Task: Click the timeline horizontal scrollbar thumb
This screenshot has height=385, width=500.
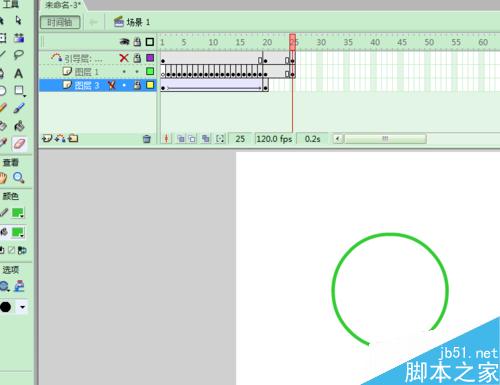Action: pos(385,139)
